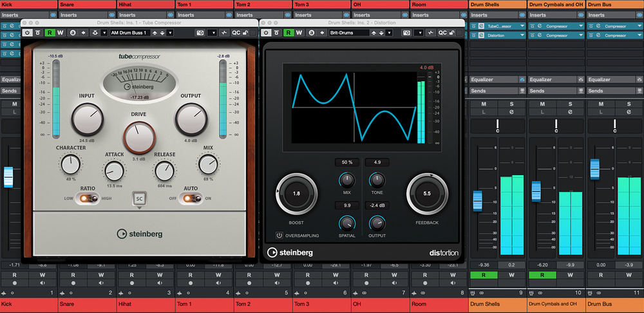Image resolution: width=644 pixels, height=313 pixels.
Task: Solo the Drum Bus channel
Action: click(629, 104)
